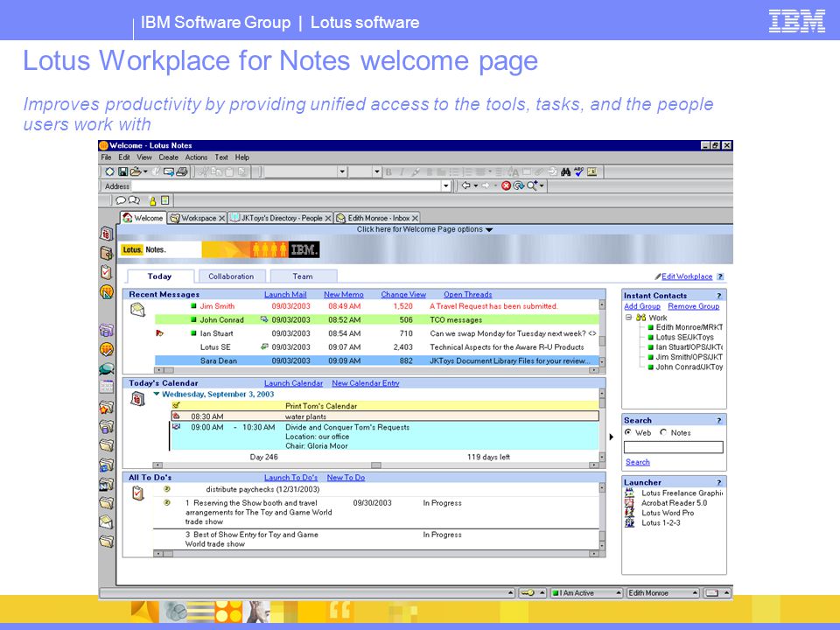Image resolution: width=840 pixels, height=630 pixels.
Task: Click the magnifier Search icon in navigation bar
Action: pyautogui.click(x=532, y=185)
